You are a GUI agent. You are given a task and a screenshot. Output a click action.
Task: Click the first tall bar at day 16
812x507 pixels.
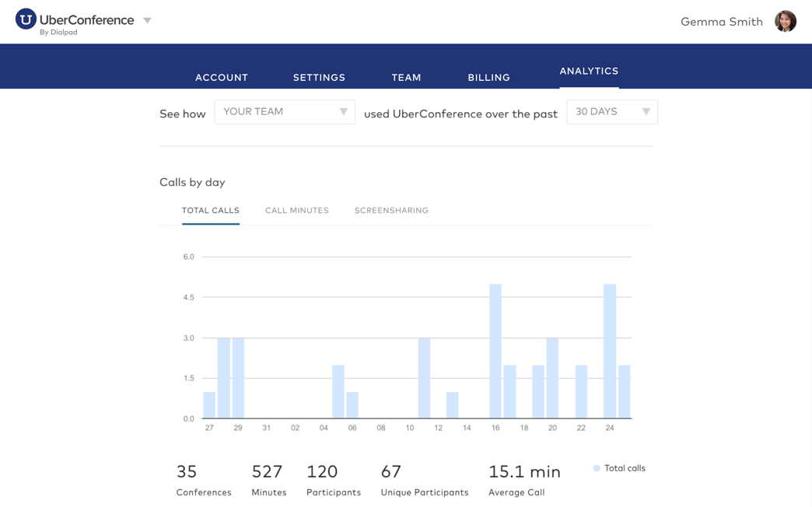coord(495,351)
